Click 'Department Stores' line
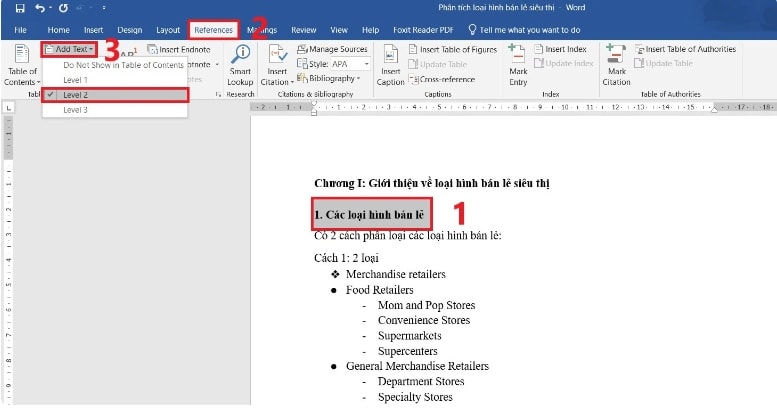The image size is (777, 408). (421, 381)
